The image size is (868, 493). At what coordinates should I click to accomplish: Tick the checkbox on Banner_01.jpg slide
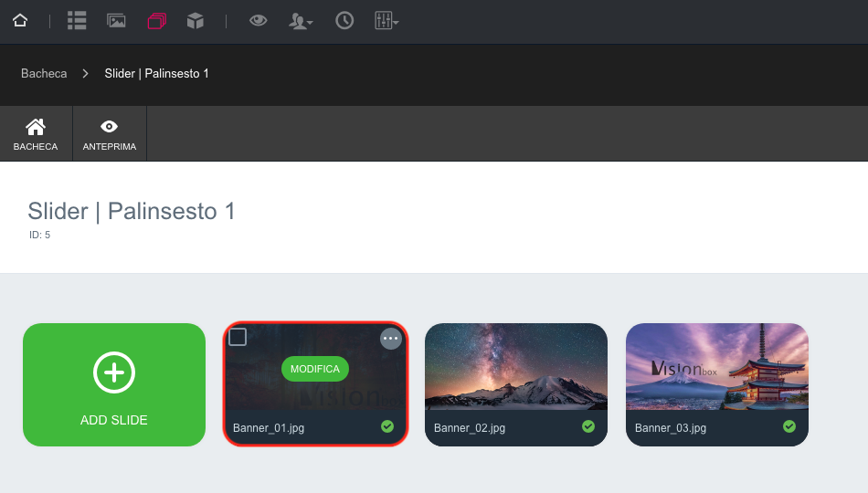[x=238, y=337]
